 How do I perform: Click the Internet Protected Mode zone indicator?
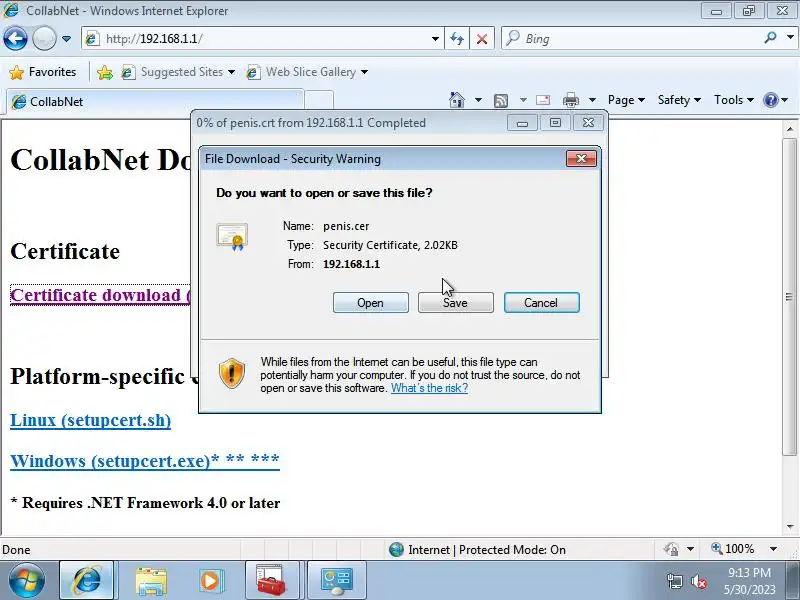point(477,549)
